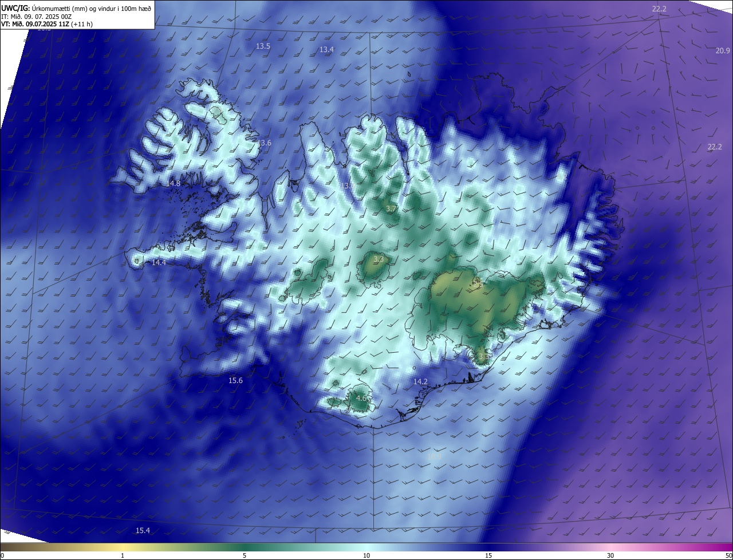Click the color scale tick labeled 15
Image resolution: width=733 pixels, height=560 pixels.
(x=488, y=555)
